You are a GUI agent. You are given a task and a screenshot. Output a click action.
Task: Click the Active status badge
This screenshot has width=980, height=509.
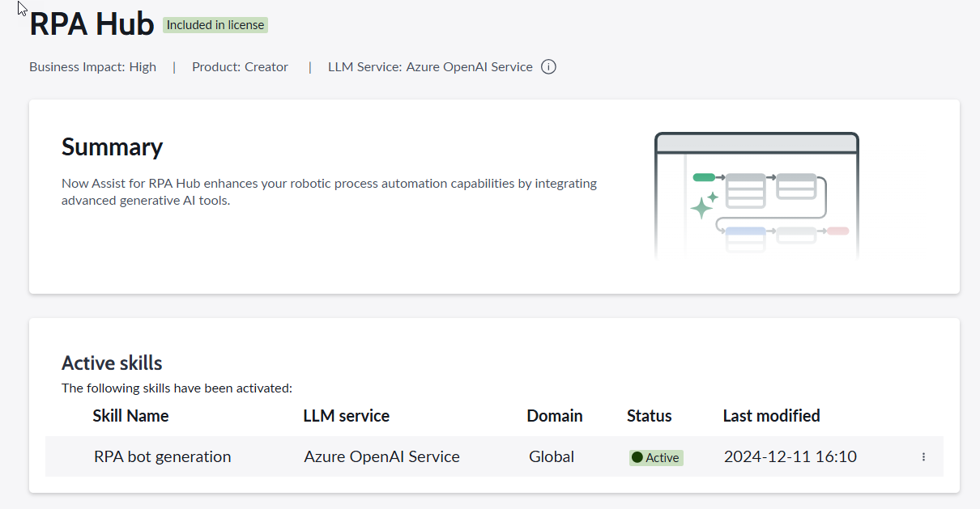click(x=656, y=458)
